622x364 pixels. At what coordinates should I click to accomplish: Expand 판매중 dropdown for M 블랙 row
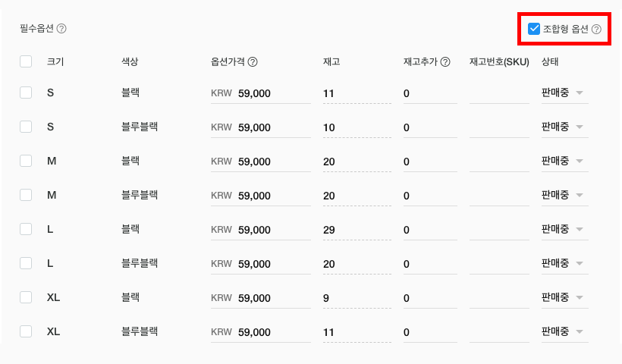click(x=564, y=162)
